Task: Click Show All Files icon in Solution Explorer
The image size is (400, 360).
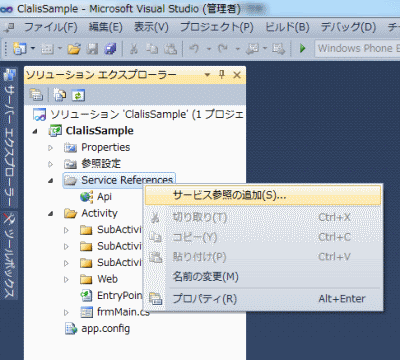Action: pyautogui.click(x=60, y=95)
